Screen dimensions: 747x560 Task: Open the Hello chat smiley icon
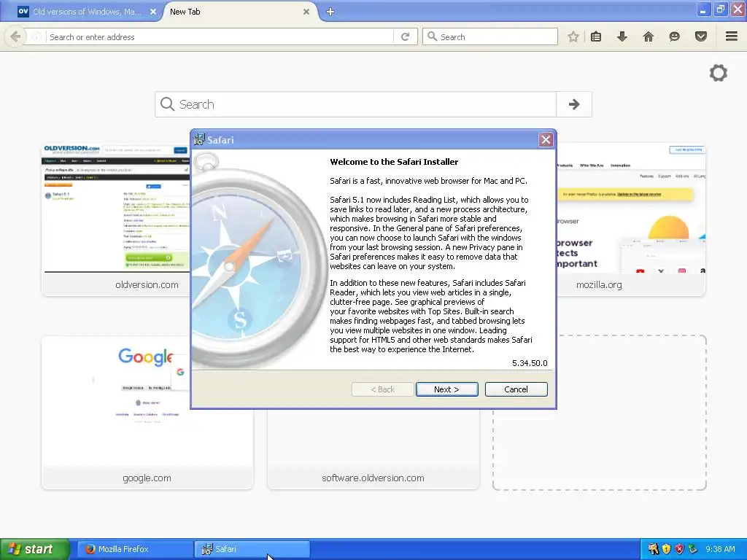pyautogui.click(x=674, y=36)
